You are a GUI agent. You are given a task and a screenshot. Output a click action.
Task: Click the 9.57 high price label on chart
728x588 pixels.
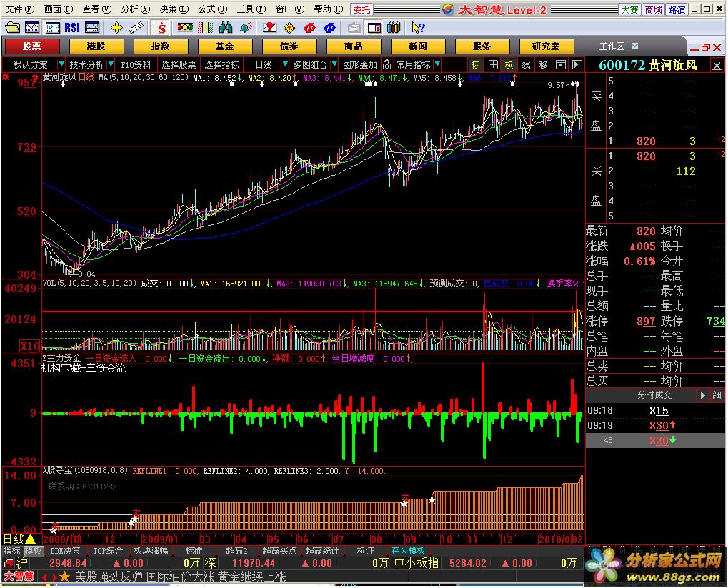[556, 85]
